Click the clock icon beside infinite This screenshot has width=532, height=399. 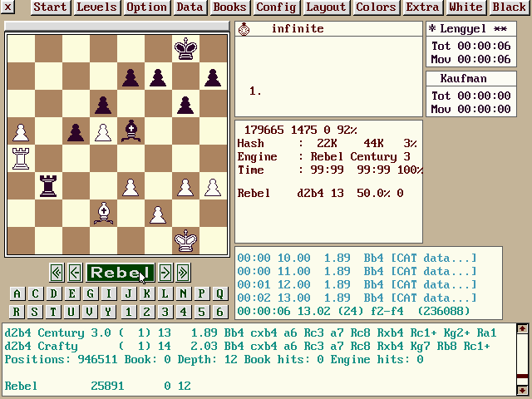(x=244, y=29)
